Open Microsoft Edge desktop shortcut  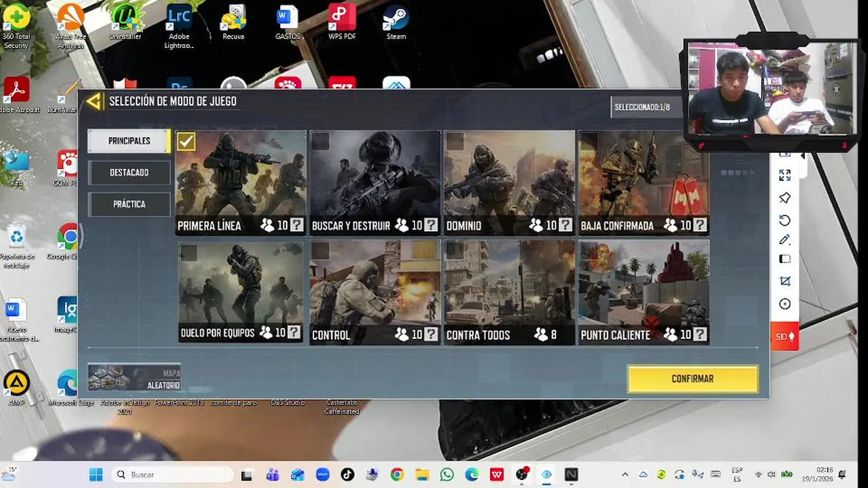point(68,388)
